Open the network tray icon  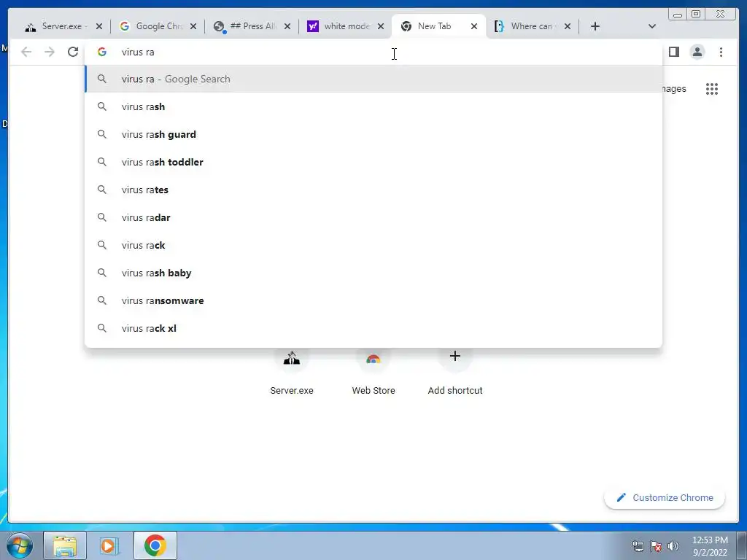[x=638, y=546]
